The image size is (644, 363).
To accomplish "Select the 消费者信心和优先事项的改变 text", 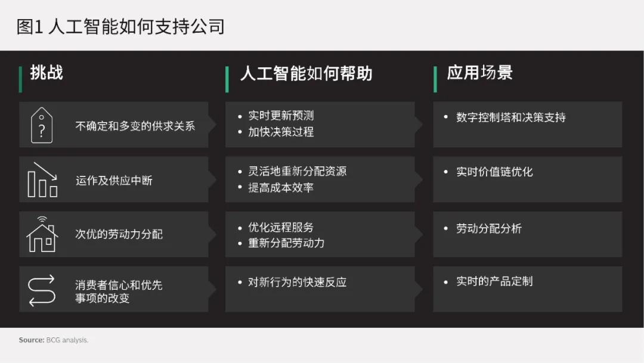I will 118,291.
